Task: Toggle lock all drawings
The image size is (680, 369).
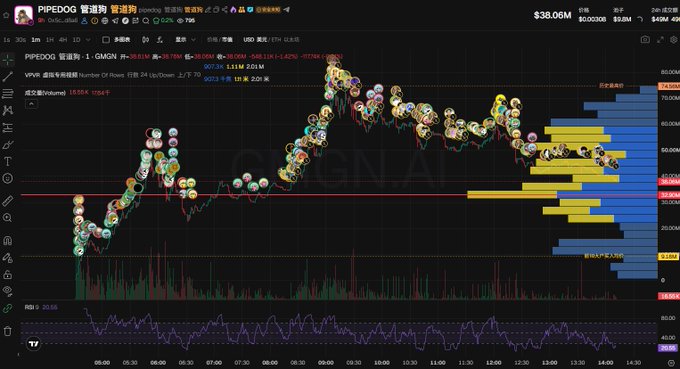Action: [x=8, y=275]
